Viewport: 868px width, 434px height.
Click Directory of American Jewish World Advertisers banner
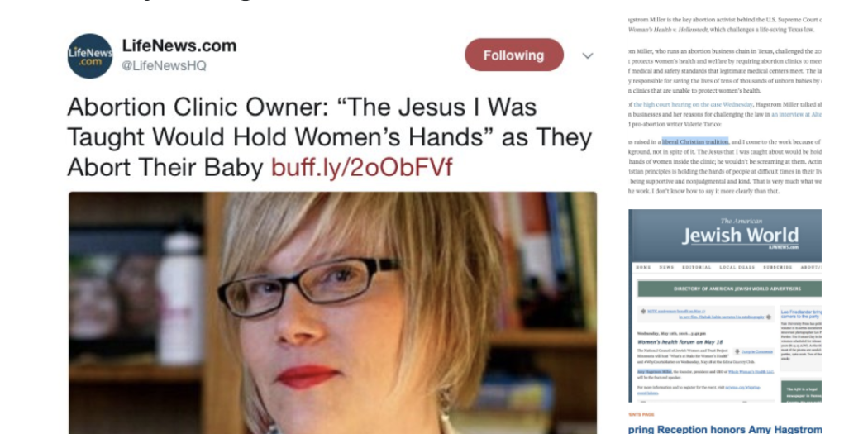[730, 289]
